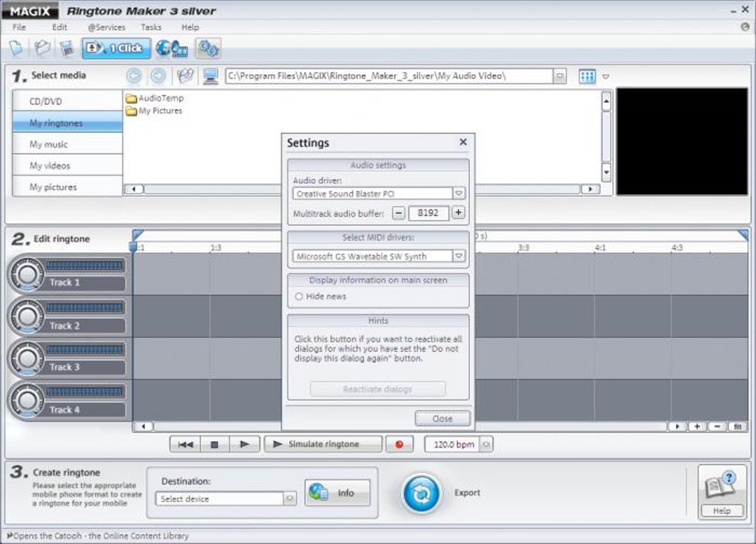Screen dimensions: 756x544
Task: Adjust the Track 4 volume knob
Action: pos(27,400)
